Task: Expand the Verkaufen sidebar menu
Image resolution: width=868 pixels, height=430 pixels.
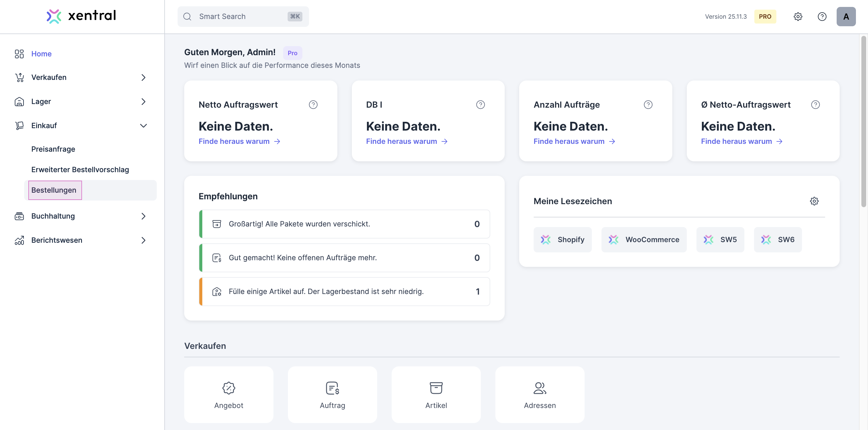Action: [x=143, y=77]
